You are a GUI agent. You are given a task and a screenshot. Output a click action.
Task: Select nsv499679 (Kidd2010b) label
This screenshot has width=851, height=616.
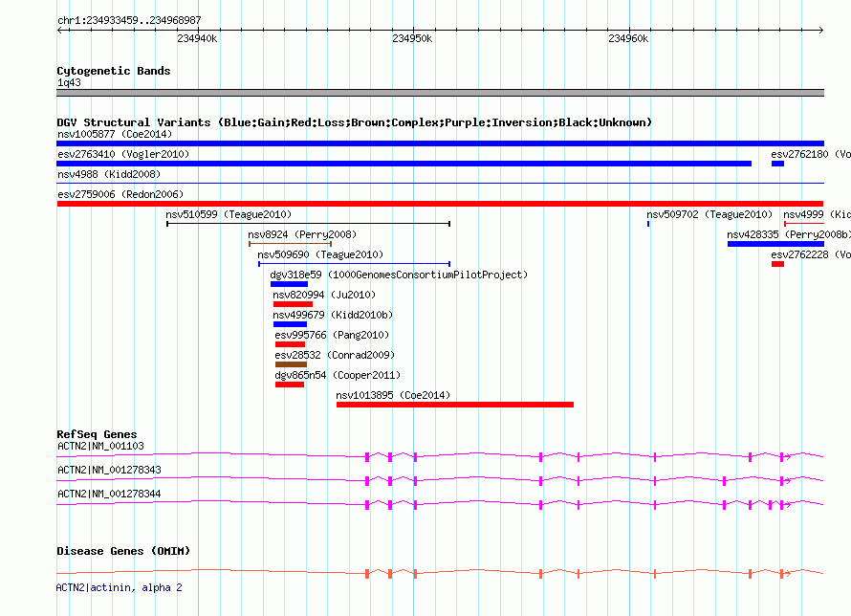[333, 315]
